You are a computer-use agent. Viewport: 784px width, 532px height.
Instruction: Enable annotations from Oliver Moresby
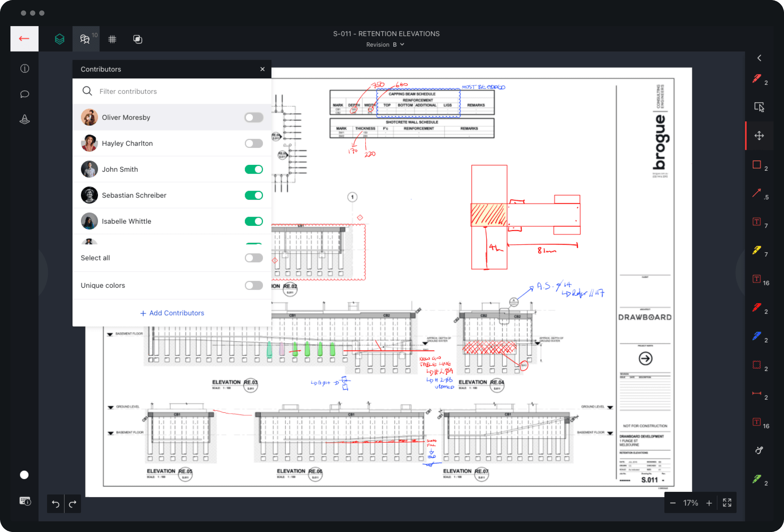(x=254, y=117)
